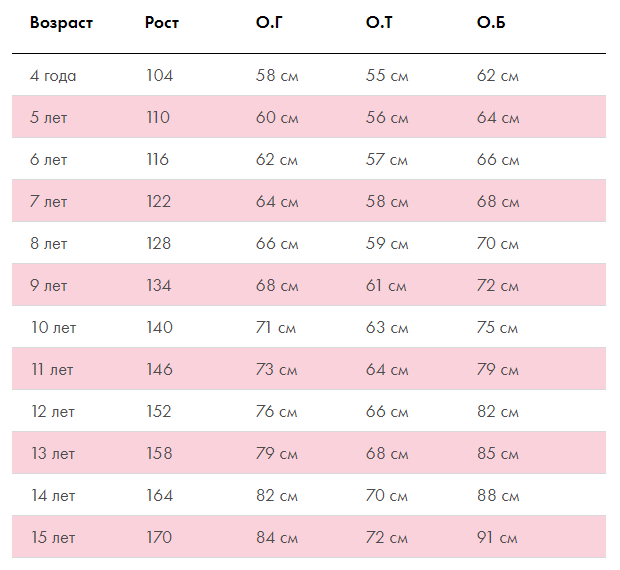The width and height of the screenshot is (620, 570).
Task: Select the 6 лет age cell
Action: pyautogui.click(x=49, y=160)
